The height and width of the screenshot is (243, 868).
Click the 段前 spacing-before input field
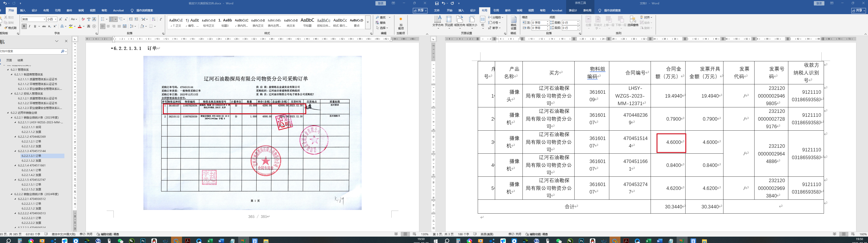click(570, 23)
